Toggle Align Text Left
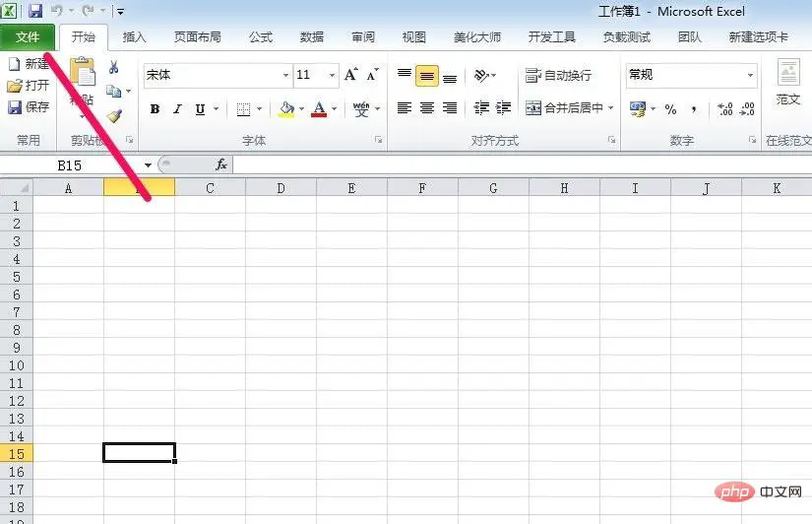This screenshot has width=812, height=524. [405, 107]
